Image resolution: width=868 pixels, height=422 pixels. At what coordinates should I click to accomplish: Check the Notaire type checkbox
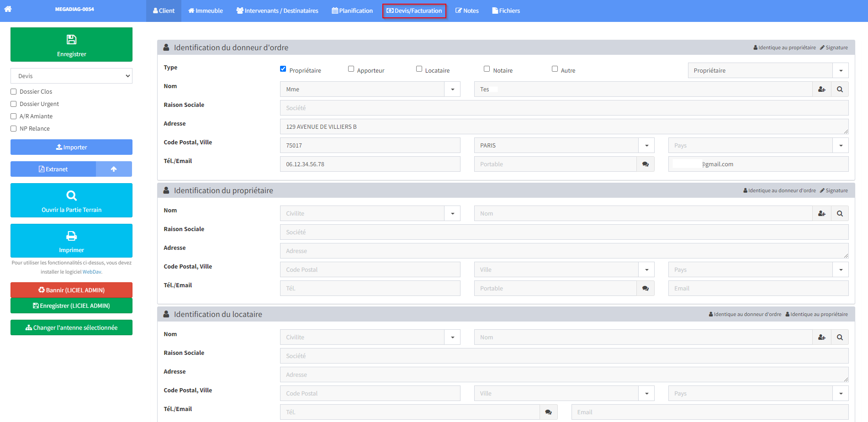[487, 69]
